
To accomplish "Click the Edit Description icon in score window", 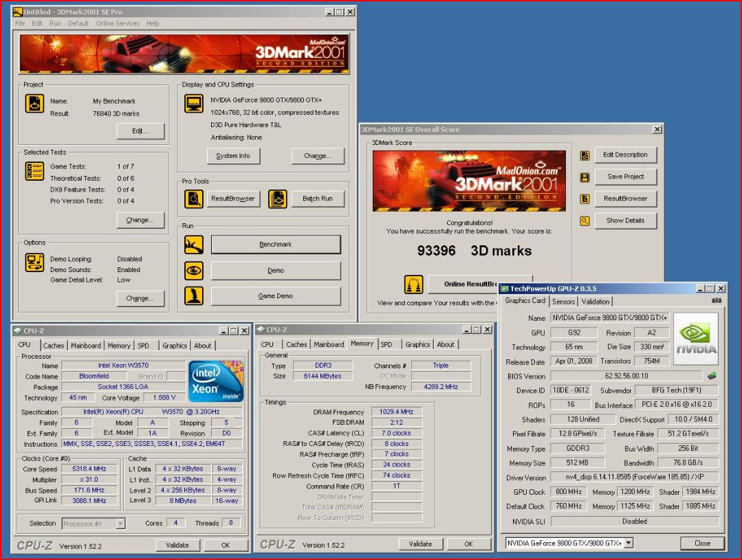I will pyautogui.click(x=585, y=155).
